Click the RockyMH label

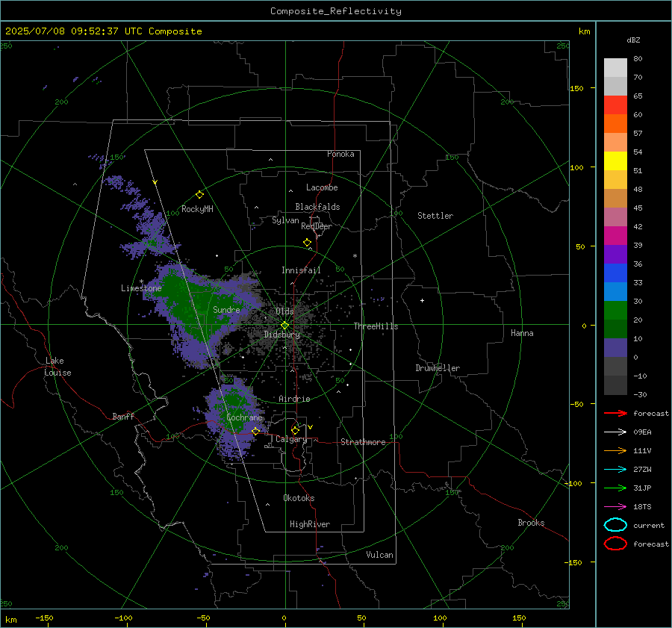pyautogui.click(x=197, y=209)
